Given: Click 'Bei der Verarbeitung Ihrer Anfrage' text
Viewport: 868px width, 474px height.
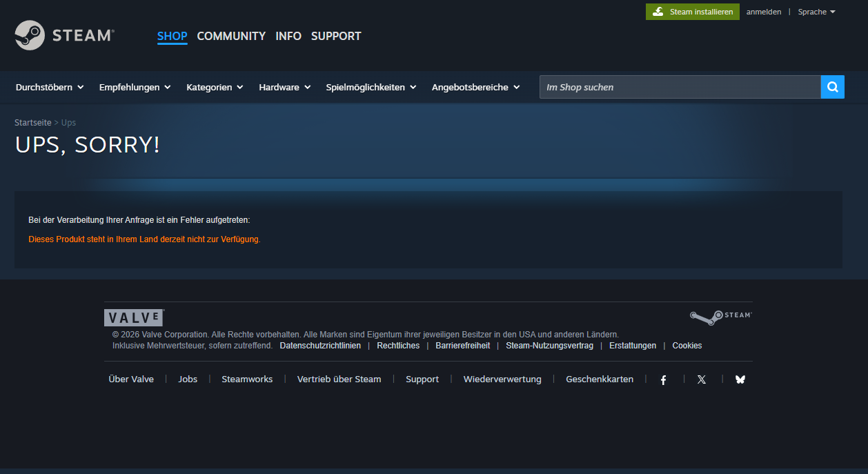Looking at the screenshot, I should point(139,220).
